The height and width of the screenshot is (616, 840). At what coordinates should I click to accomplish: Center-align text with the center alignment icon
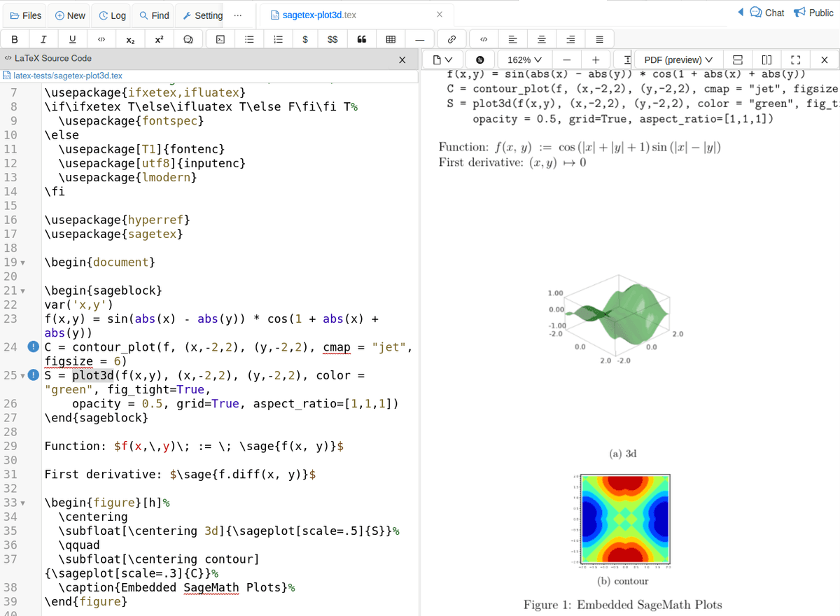[541, 39]
